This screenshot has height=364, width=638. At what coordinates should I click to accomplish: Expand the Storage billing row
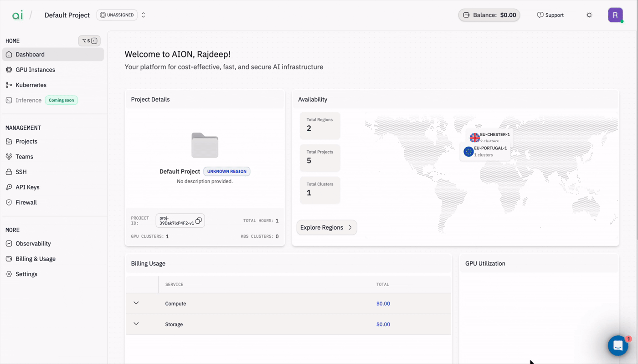click(136, 324)
